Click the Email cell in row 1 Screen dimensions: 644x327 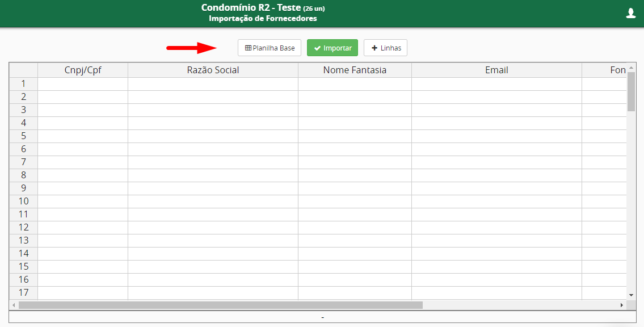point(496,84)
